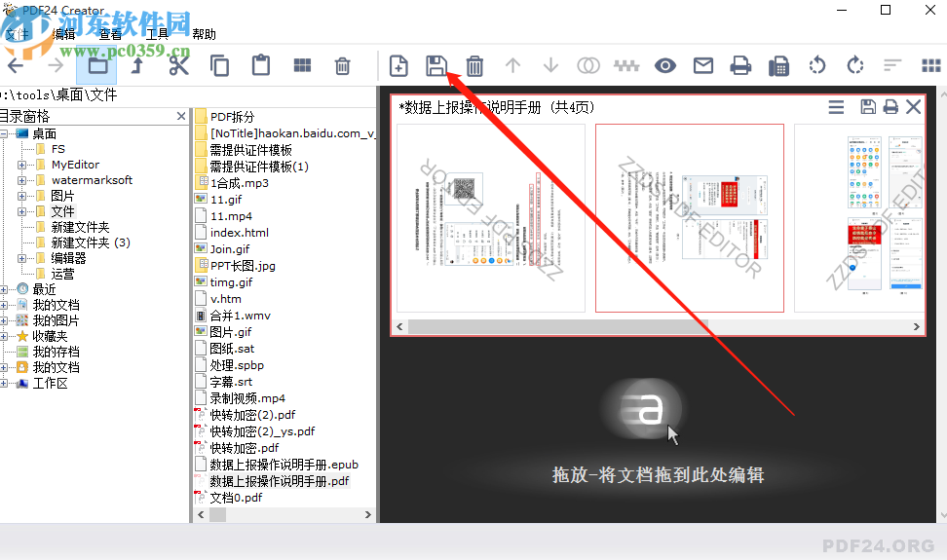Viewport: 947px width, 560px height.
Task: Print document using main toolbar printer icon
Action: pyautogui.click(x=740, y=65)
